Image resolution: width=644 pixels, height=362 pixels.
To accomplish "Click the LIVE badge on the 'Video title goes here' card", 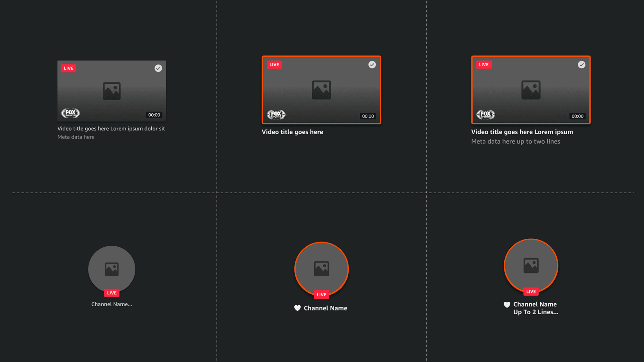I will point(274,65).
